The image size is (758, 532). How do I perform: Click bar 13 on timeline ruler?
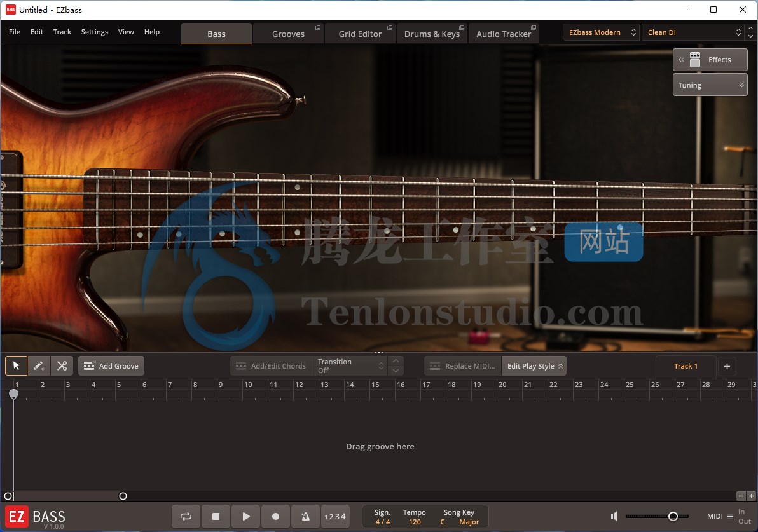tap(324, 385)
